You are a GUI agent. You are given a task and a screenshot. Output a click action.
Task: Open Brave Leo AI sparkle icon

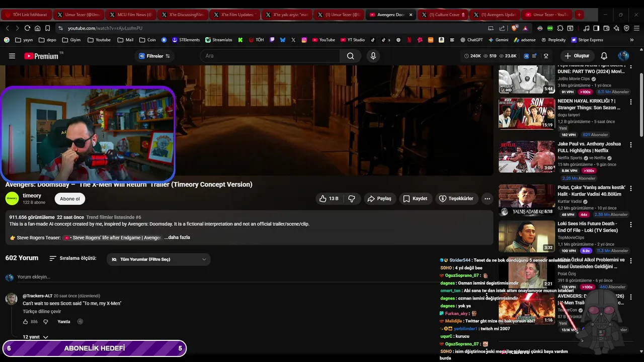[616, 28]
